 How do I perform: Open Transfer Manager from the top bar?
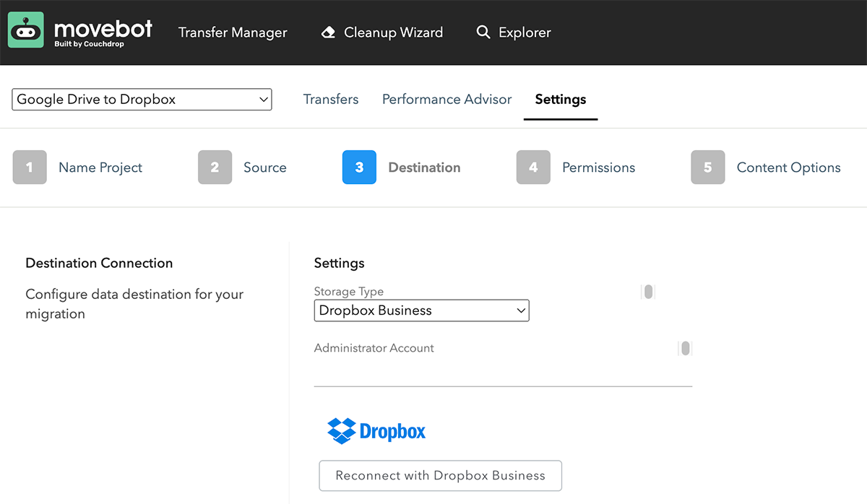click(233, 32)
